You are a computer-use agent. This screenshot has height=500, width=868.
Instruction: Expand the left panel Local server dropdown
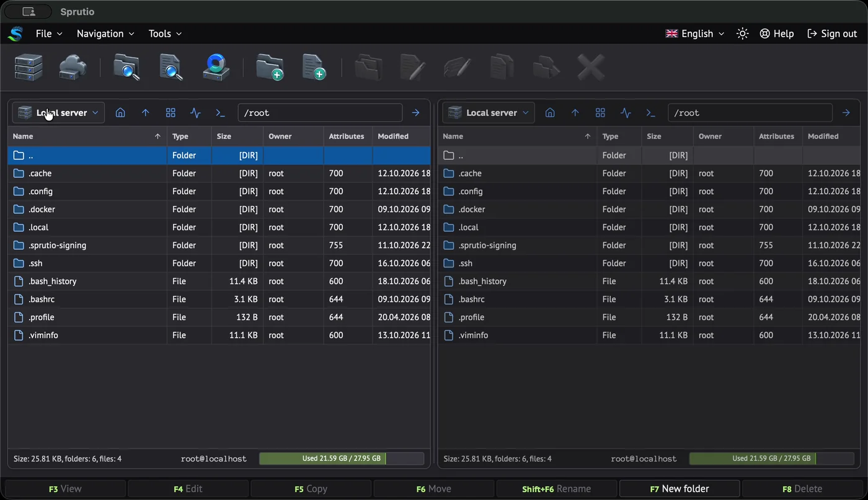tap(58, 113)
